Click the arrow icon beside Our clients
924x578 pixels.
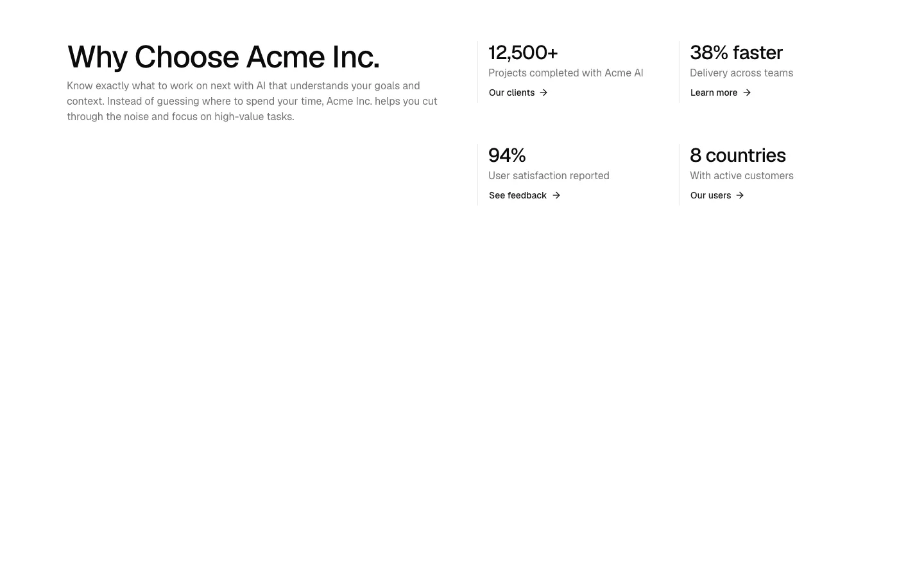[543, 92]
